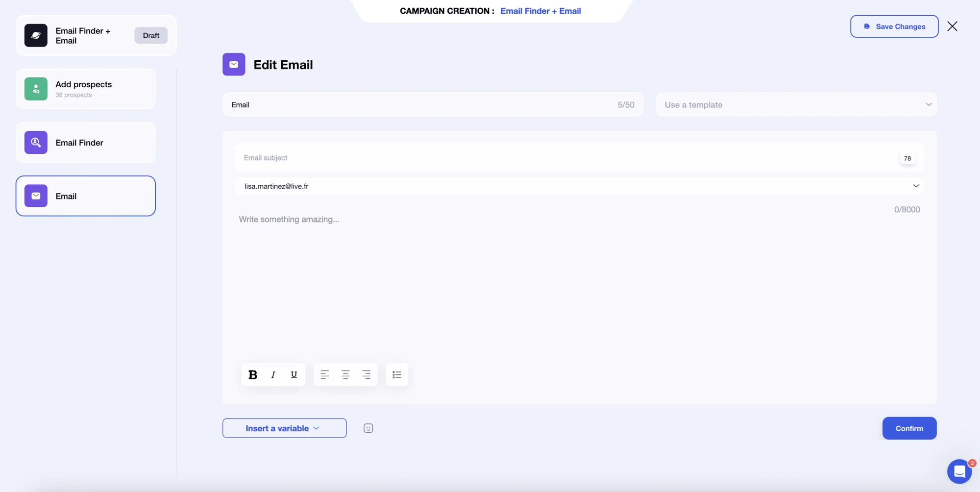The height and width of the screenshot is (492, 980).
Task: Align text to the right
Action: (x=366, y=375)
